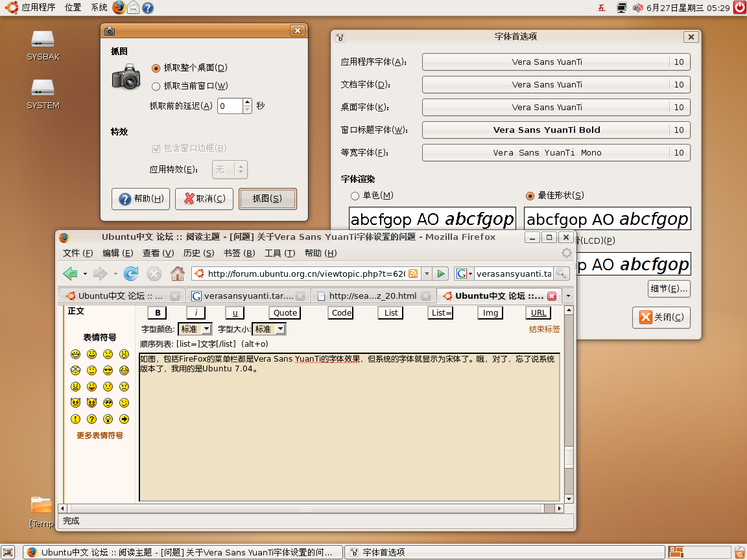Toggle include window border checkbox
This screenshot has width=747, height=560.
coord(156,148)
